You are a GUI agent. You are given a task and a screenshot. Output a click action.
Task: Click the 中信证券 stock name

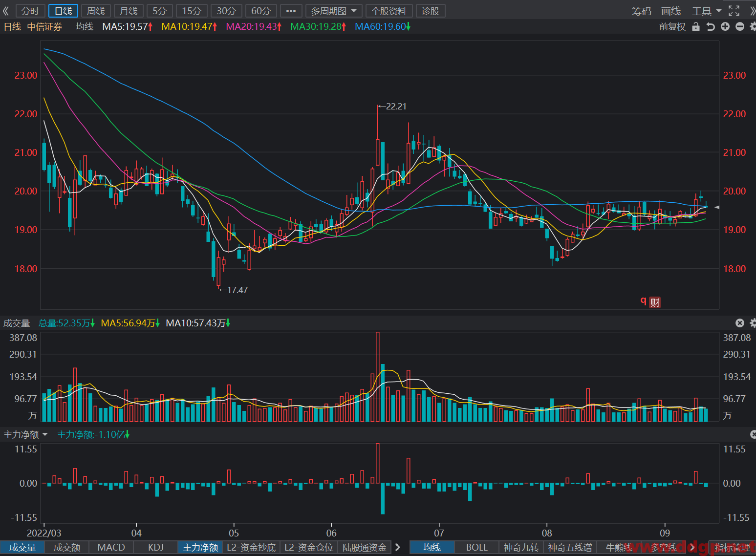[44, 27]
